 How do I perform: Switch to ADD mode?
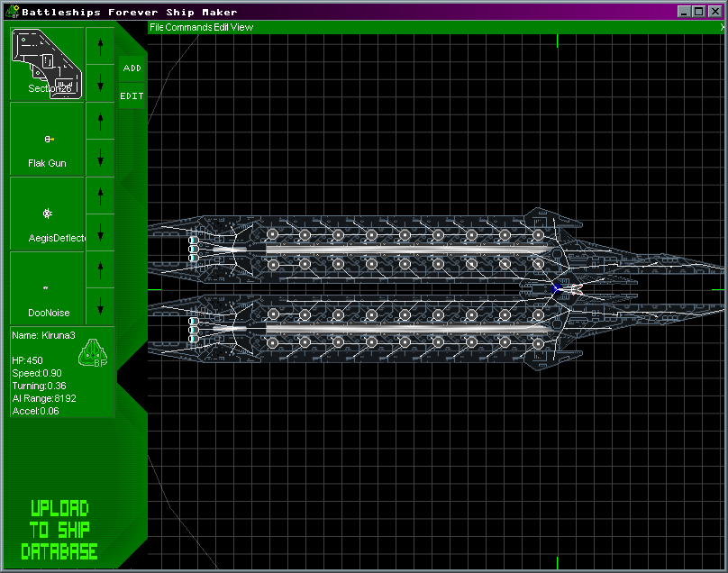[132, 68]
